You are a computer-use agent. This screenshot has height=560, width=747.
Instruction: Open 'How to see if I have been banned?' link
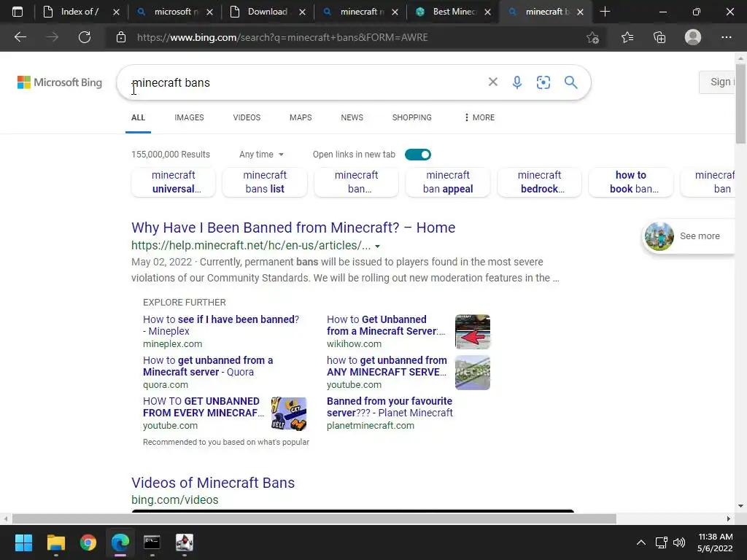click(221, 325)
